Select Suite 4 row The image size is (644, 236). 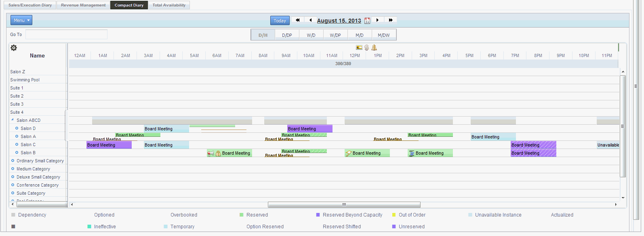pyautogui.click(x=38, y=112)
